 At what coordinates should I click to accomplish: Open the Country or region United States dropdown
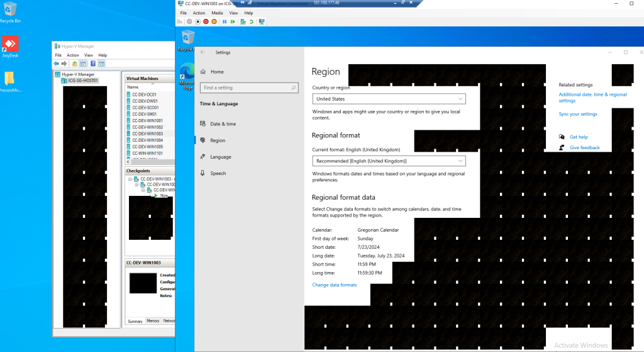389,99
